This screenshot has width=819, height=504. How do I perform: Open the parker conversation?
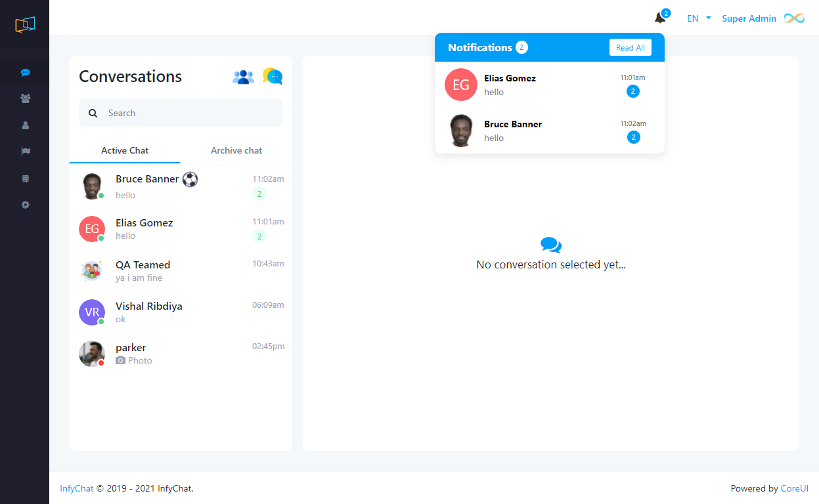181,354
